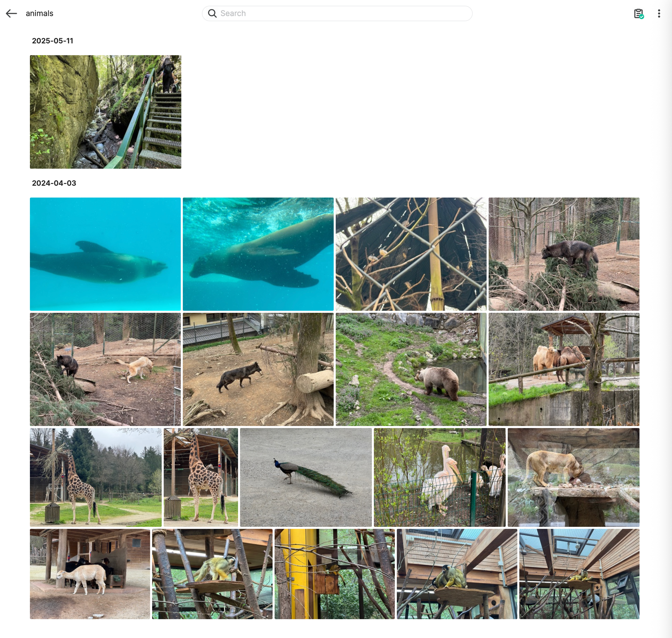Open the squirrel monkey on round platform photo

[x=212, y=574]
